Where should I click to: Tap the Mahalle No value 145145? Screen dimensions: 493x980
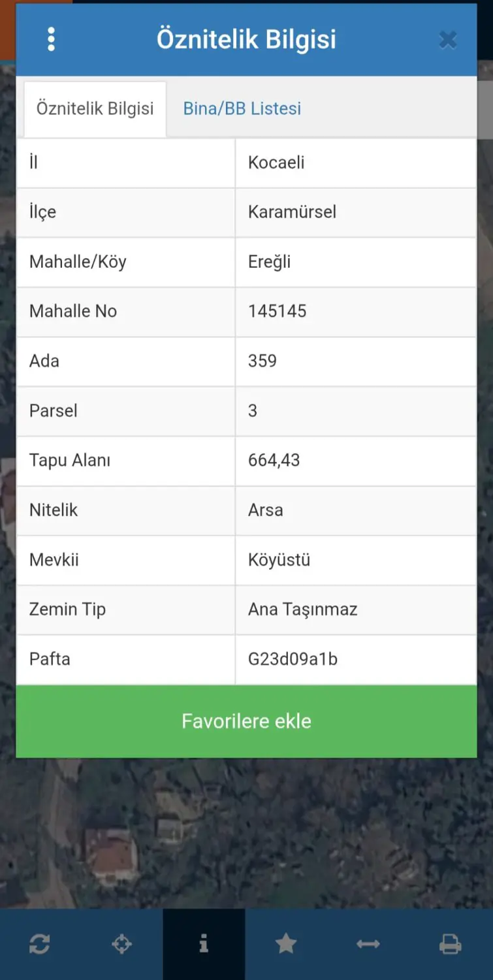click(277, 311)
